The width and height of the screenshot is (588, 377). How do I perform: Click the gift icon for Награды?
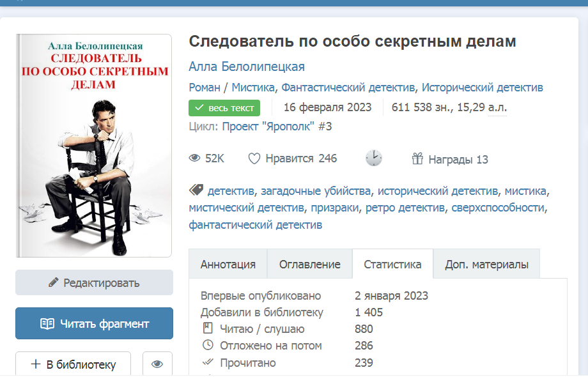tap(418, 159)
